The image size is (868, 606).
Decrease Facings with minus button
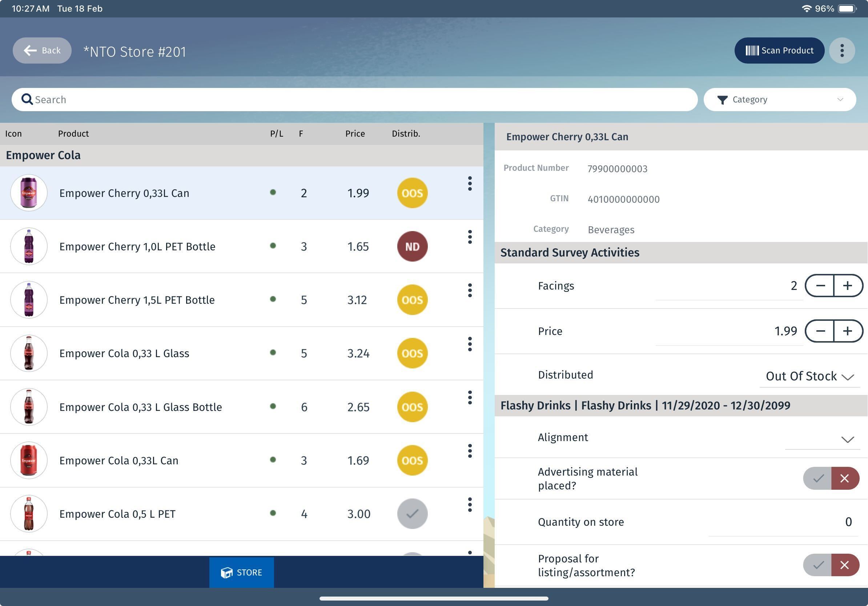coord(820,286)
